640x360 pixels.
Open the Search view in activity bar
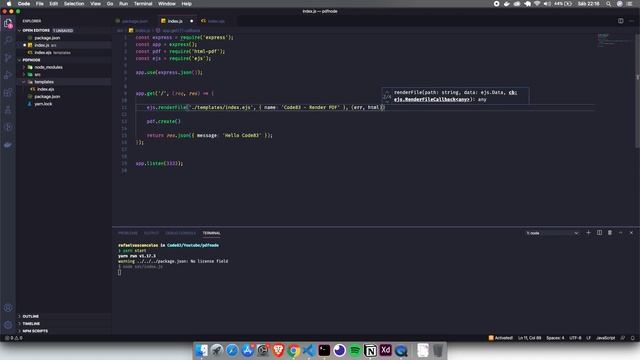[8, 40]
